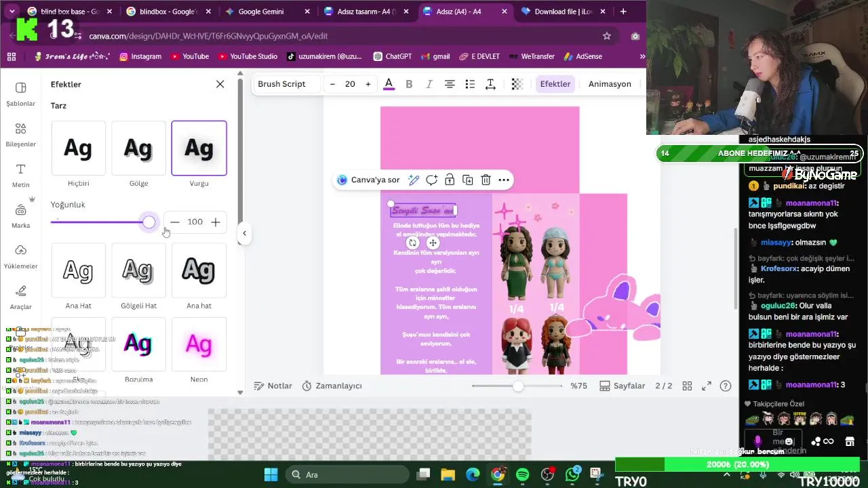Open the text spacing options

[490, 84]
